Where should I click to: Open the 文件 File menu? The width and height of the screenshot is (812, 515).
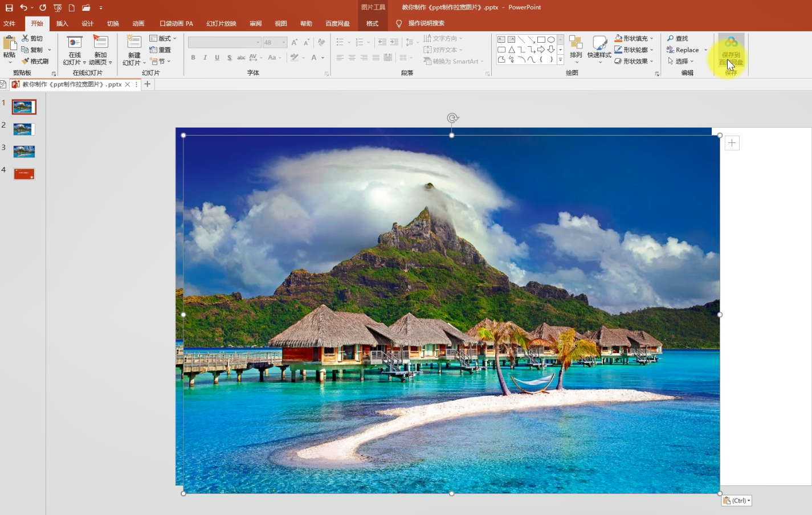(x=10, y=23)
